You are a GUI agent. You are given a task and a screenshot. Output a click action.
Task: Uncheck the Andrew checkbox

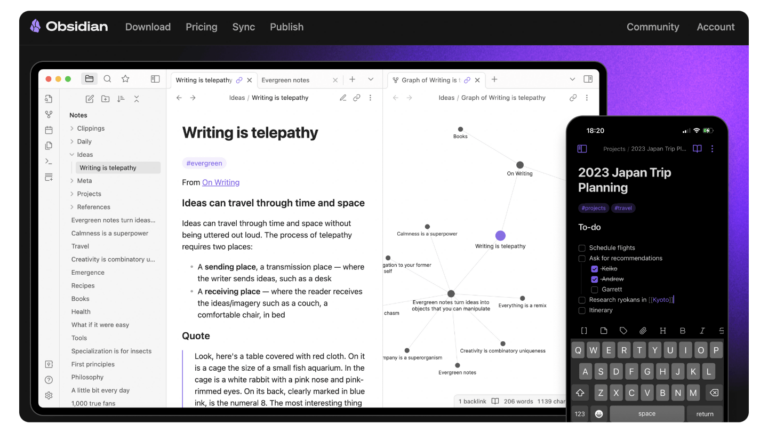[594, 279]
